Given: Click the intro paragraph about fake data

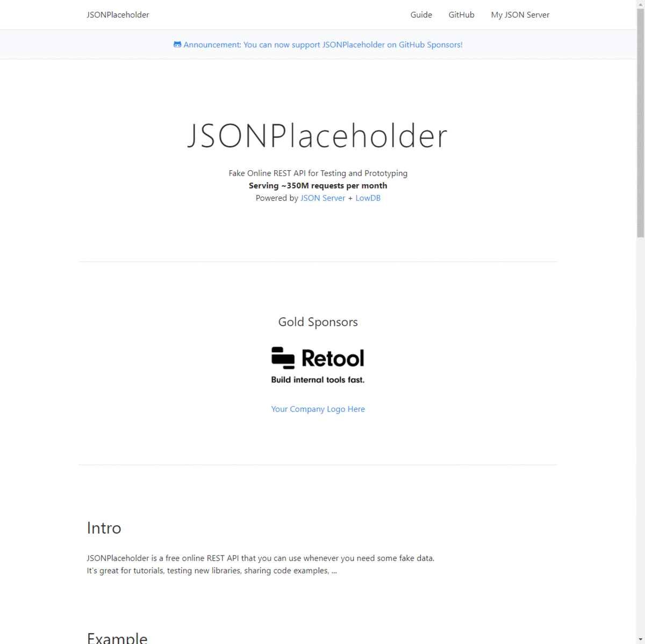Looking at the screenshot, I should pos(261,564).
